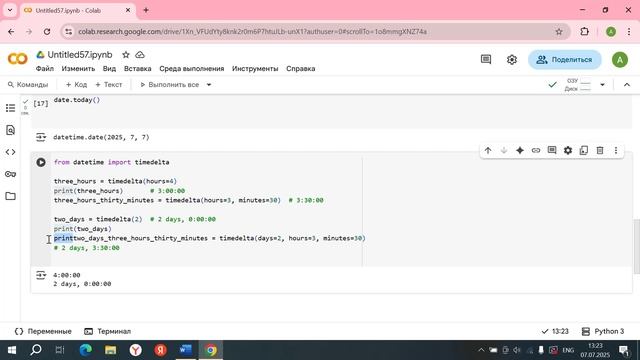Open cell editor settings gear
This screenshot has height=360, width=640.
coord(568,151)
